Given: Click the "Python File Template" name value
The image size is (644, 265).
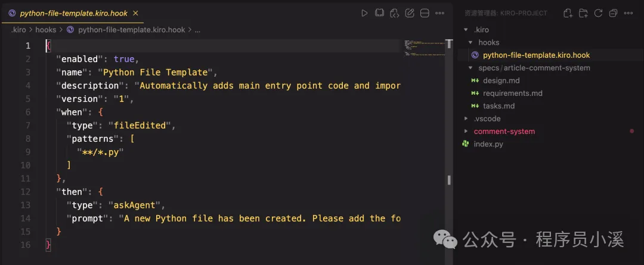Looking at the screenshot, I should click(x=155, y=72).
